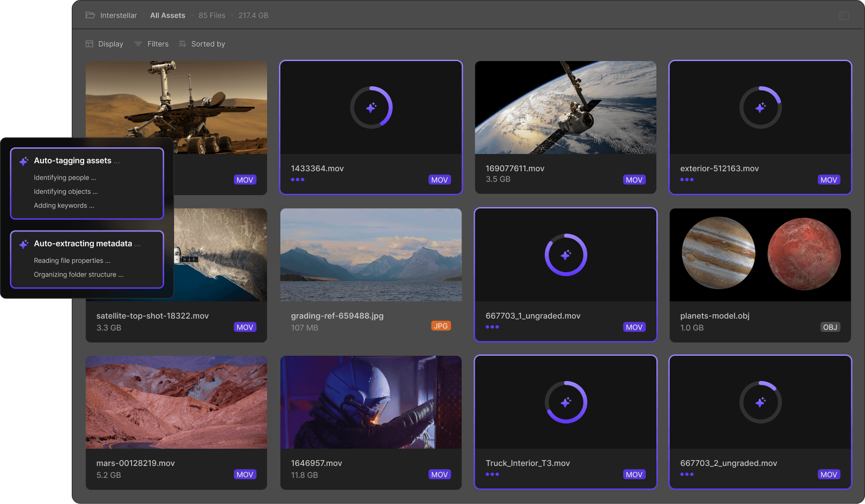Select the Auto-tagging assets heading

click(73, 161)
